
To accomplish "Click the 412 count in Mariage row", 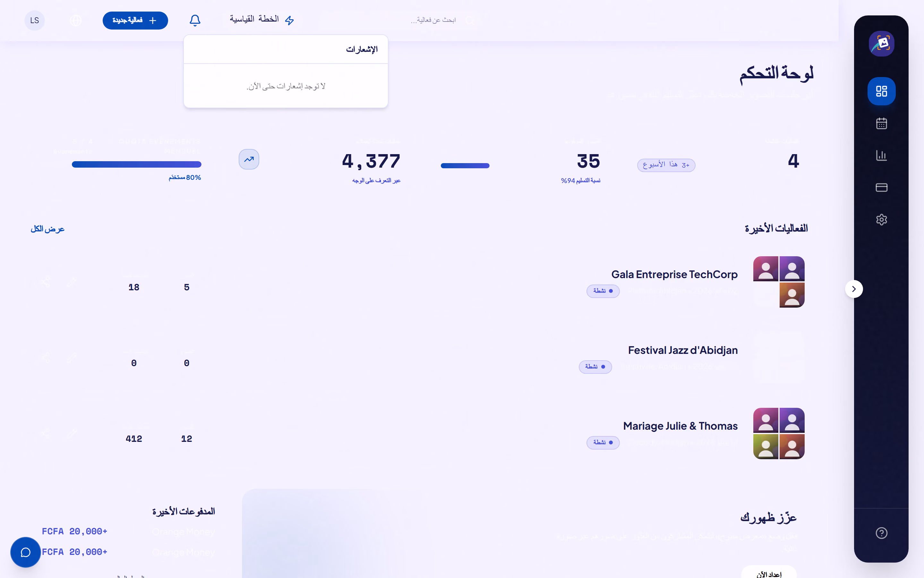I will pyautogui.click(x=134, y=438).
